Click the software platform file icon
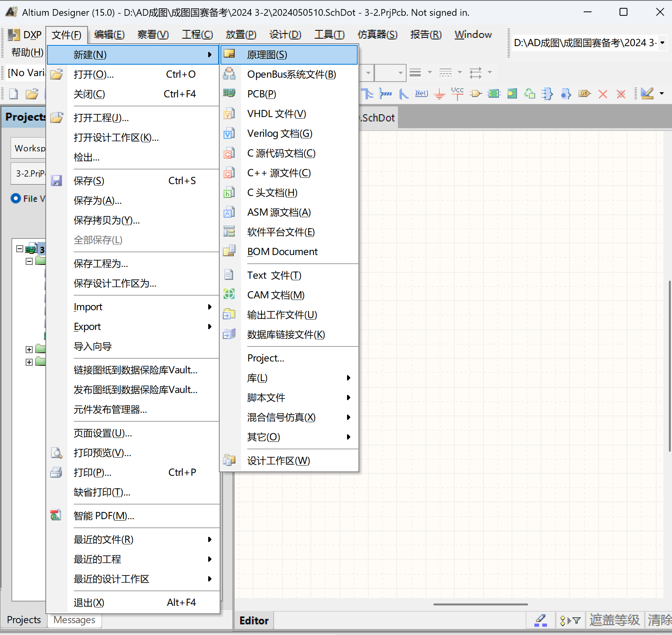Screen dimensions: 672x635 pos(229,231)
